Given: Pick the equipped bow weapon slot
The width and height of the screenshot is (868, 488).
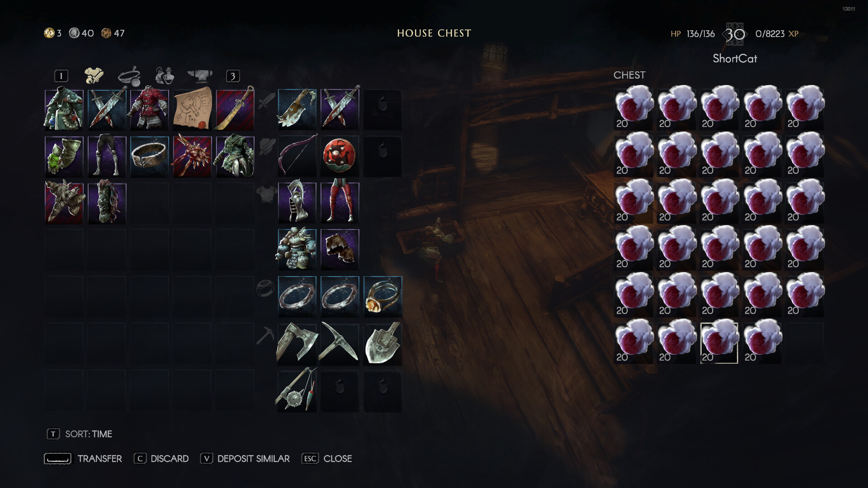Looking at the screenshot, I should click(x=297, y=156).
